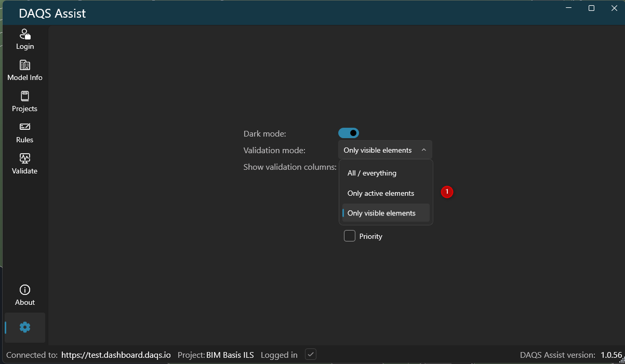The image size is (625, 364).
Task: Toggle the Logged in checkbox
Action: click(x=311, y=355)
